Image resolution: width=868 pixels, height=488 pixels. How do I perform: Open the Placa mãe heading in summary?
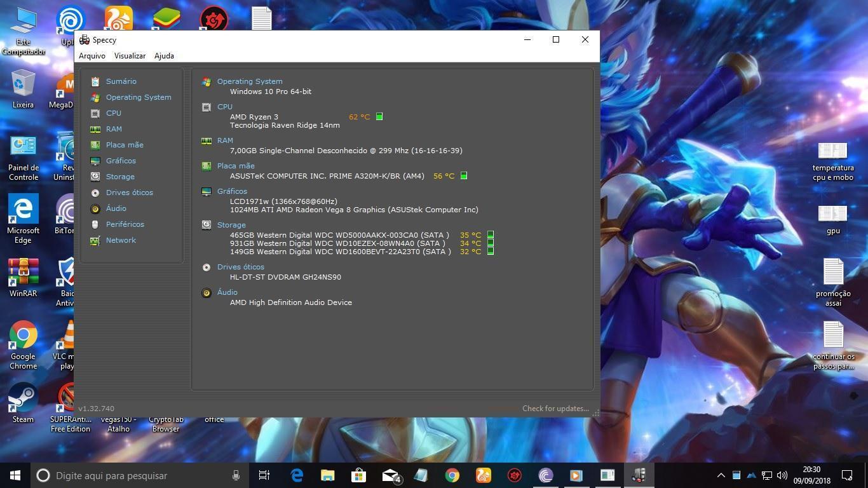click(x=236, y=166)
